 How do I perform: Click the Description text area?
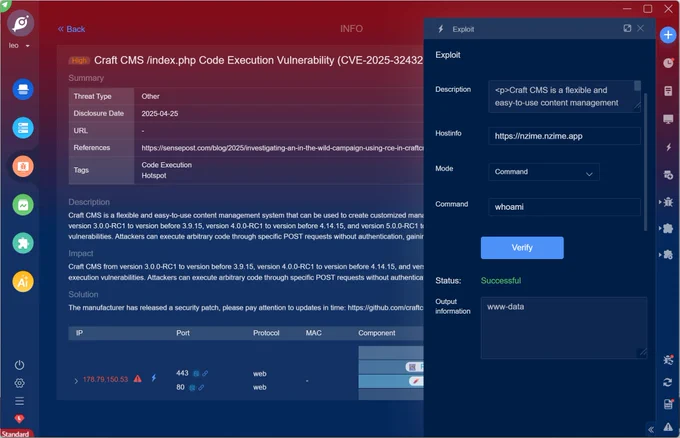pyautogui.click(x=564, y=96)
